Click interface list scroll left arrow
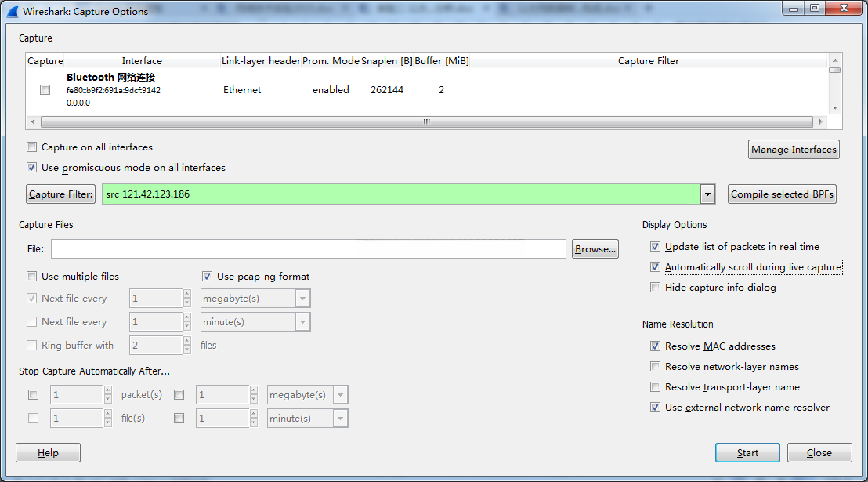 pos(33,121)
